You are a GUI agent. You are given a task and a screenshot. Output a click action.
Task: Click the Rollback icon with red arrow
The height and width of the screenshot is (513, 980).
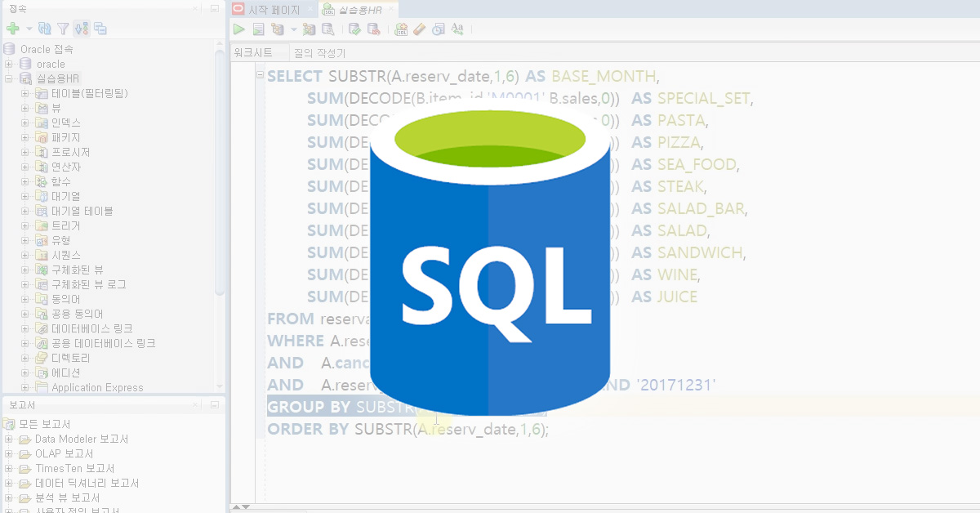pyautogui.click(x=373, y=29)
